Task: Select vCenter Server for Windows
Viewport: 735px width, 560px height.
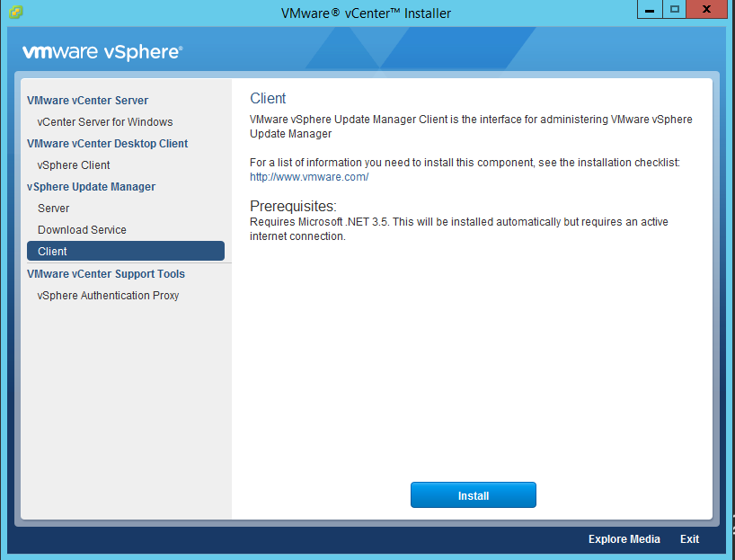Action: [x=105, y=122]
